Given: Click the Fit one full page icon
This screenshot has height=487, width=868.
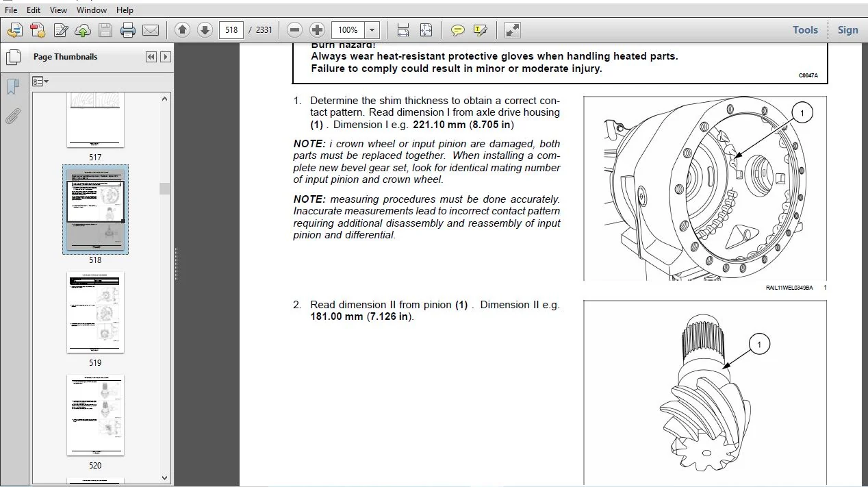Looking at the screenshot, I should (x=426, y=30).
